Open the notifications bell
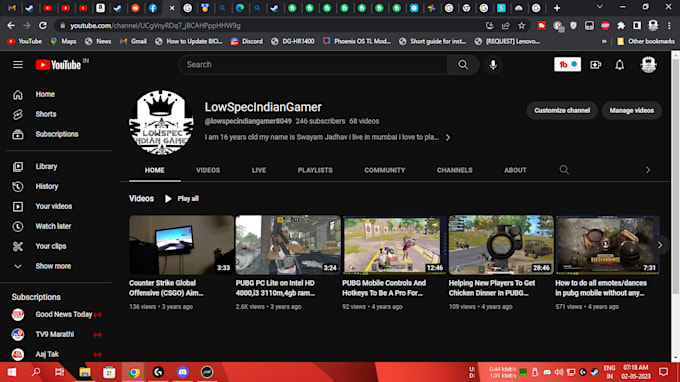This screenshot has height=382, width=680. coord(620,65)
